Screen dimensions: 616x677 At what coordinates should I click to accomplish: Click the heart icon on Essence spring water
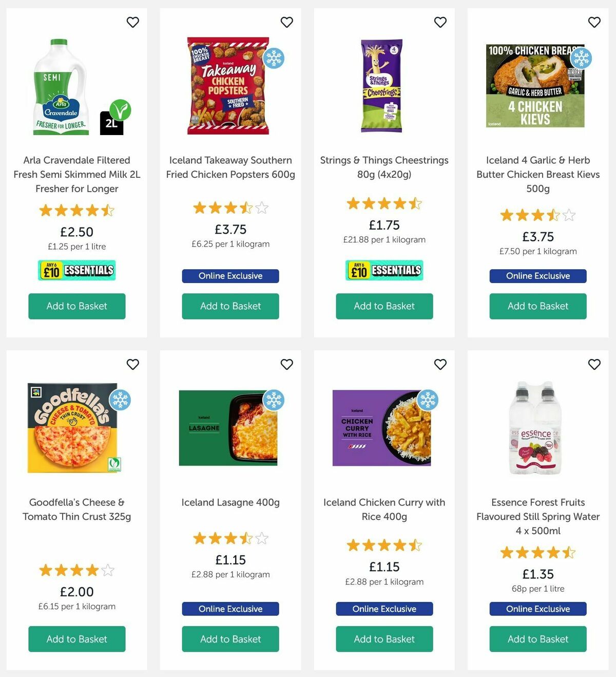point(594,364)
